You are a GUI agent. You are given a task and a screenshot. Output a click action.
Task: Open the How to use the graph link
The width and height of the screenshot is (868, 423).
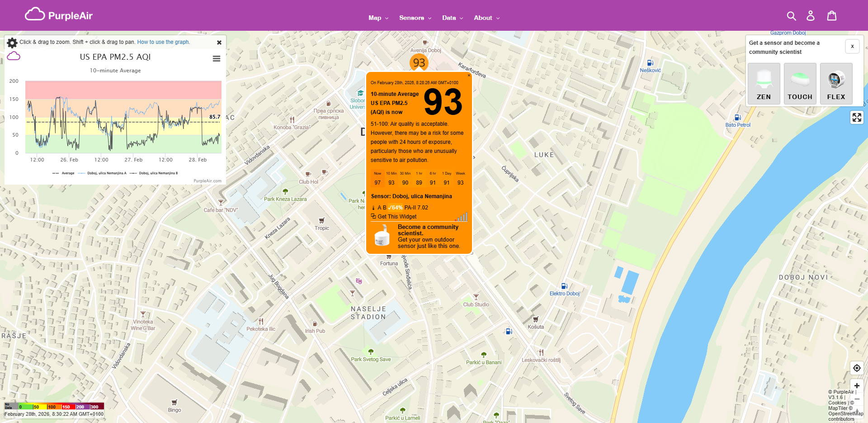click(163, 42)
